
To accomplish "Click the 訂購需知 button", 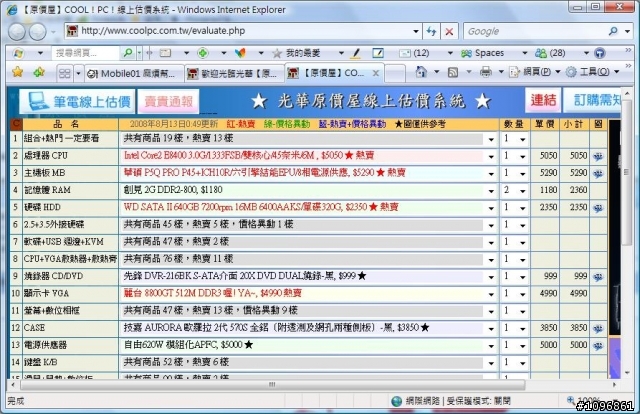I will click(593, 100).
